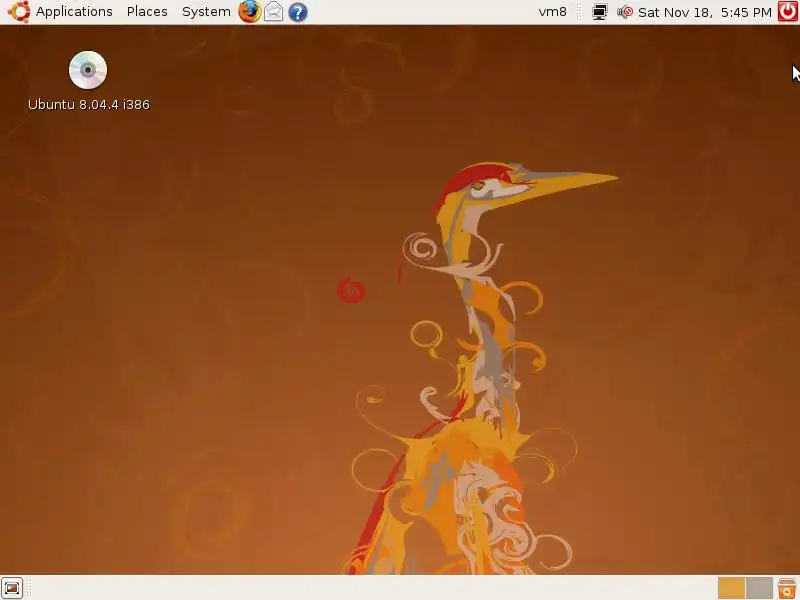
Task: Open Help via question mark icon
Action: pyautogui.click(x=298, y=12)
